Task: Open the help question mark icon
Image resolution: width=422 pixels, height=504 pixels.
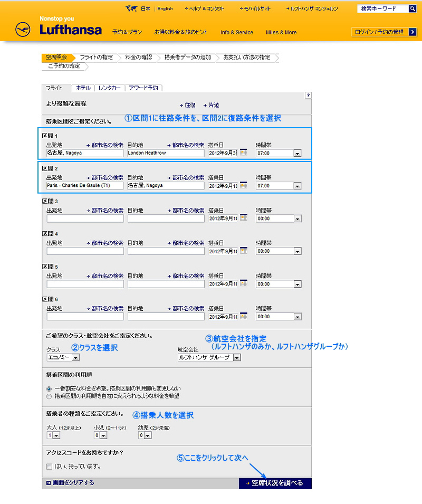Action: [x=308, y=96]
